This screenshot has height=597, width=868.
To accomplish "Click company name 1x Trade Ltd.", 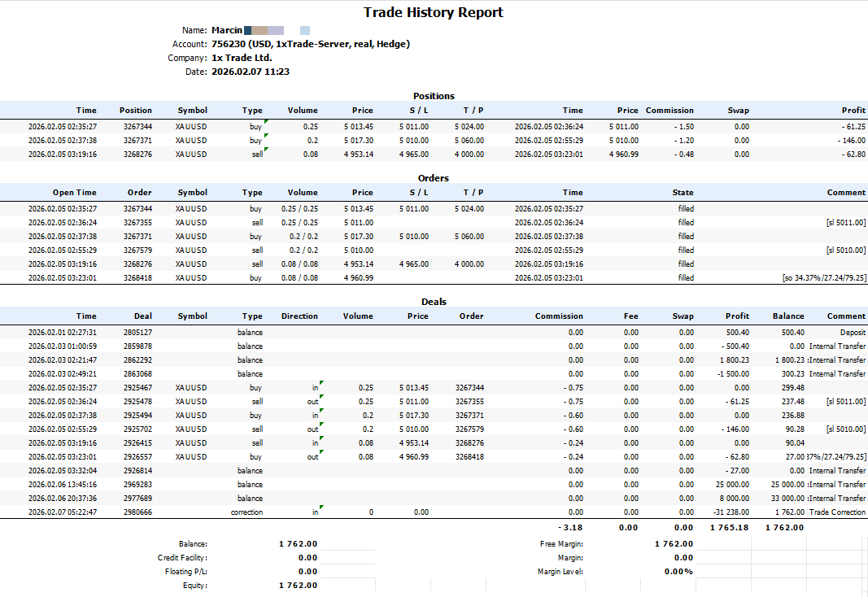I will point(242,58).
